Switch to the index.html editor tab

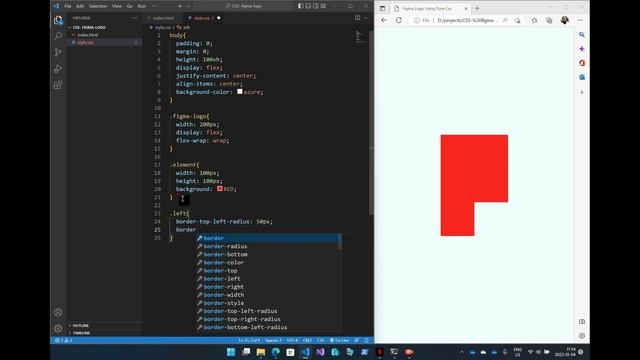[x=162, y=18]
